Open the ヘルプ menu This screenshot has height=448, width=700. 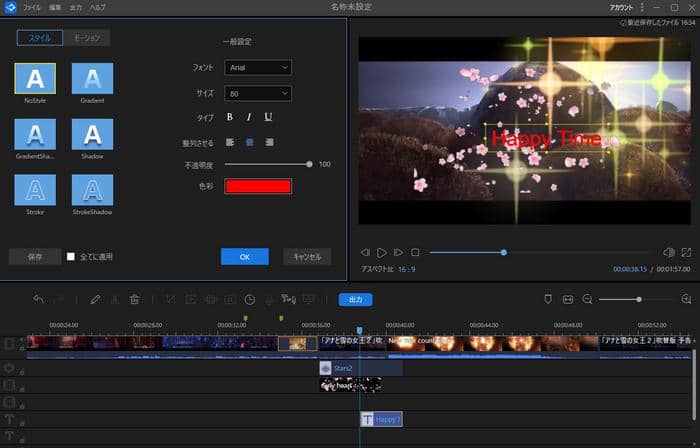(x=97, y=8)
